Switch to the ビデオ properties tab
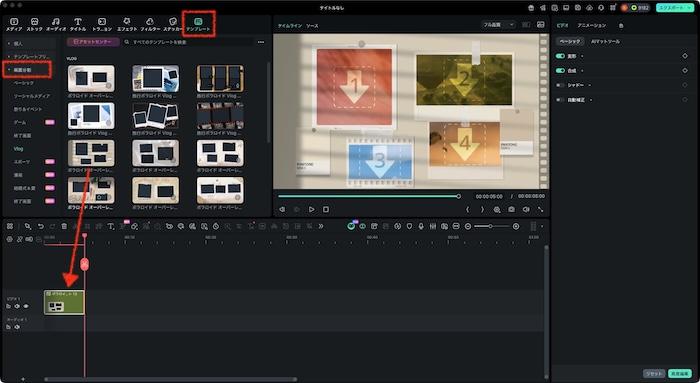The height and width of the screenshot is (383, 700). click(x=562, y=26)
